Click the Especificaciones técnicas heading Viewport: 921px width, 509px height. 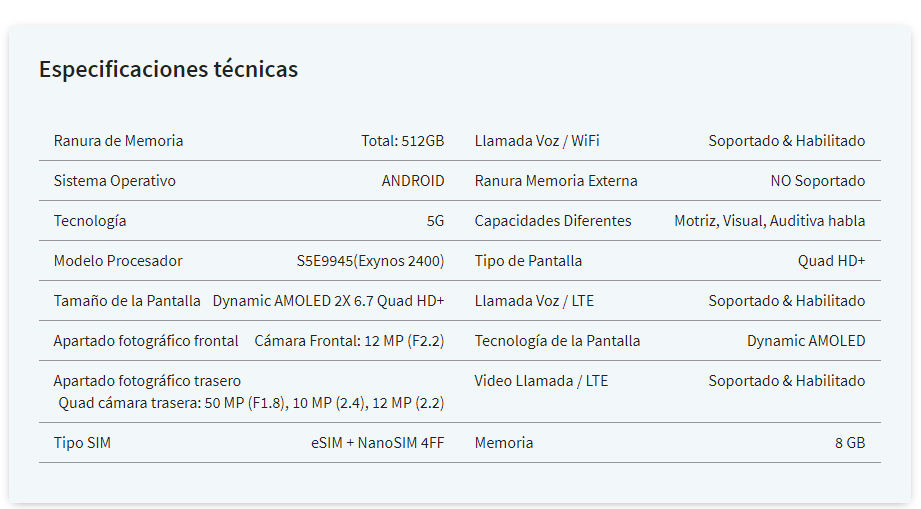point(169,69)
